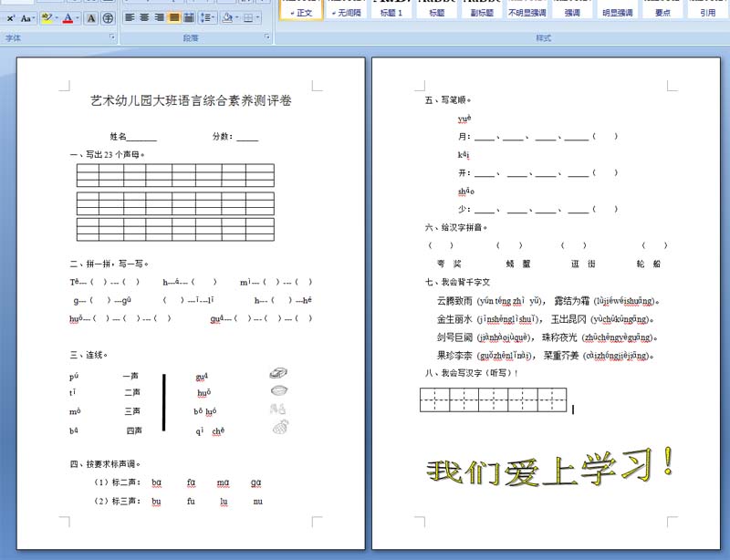Click the Change Case (Aa) button
730x560 pixels.
point(26,18)
